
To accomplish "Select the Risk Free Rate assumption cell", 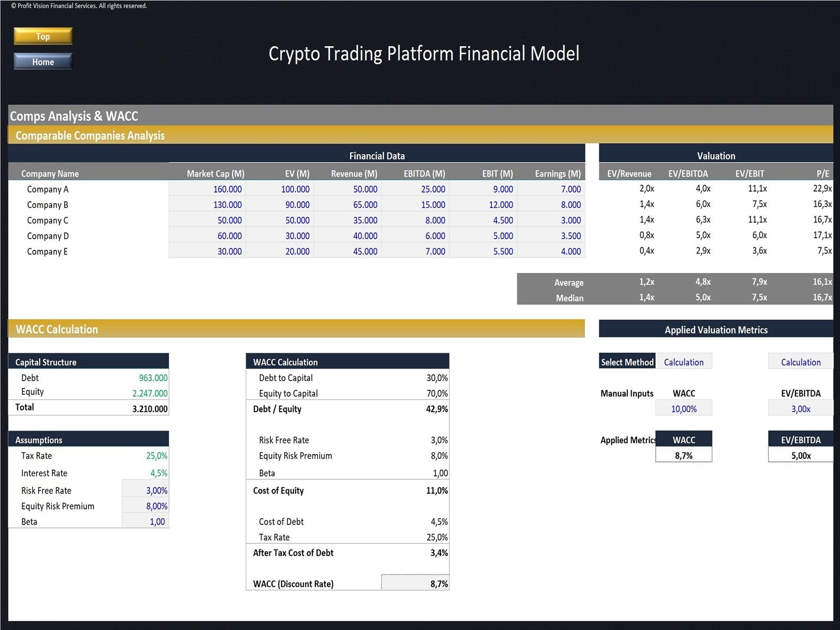I will [x=145, y=490].
